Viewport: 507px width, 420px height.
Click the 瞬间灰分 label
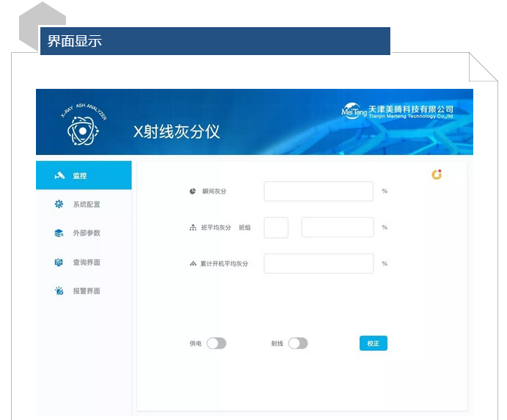[x=214, y=191]
